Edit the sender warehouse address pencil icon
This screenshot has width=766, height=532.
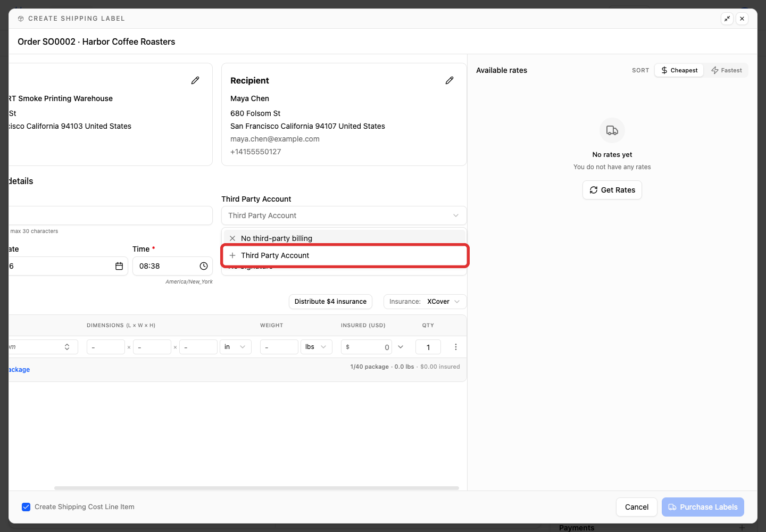pos(195,80)
